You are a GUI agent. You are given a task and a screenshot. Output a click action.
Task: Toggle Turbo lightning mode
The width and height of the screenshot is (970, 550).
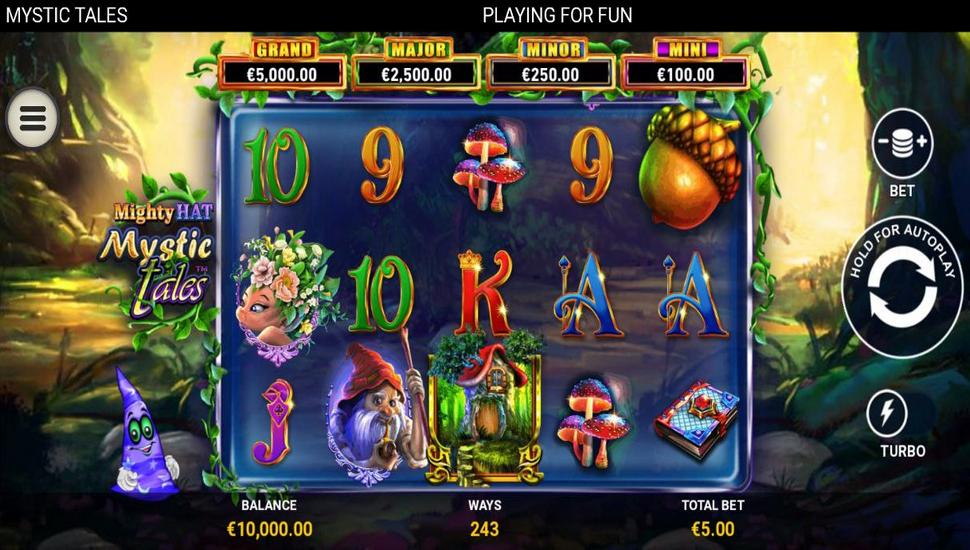886,413
